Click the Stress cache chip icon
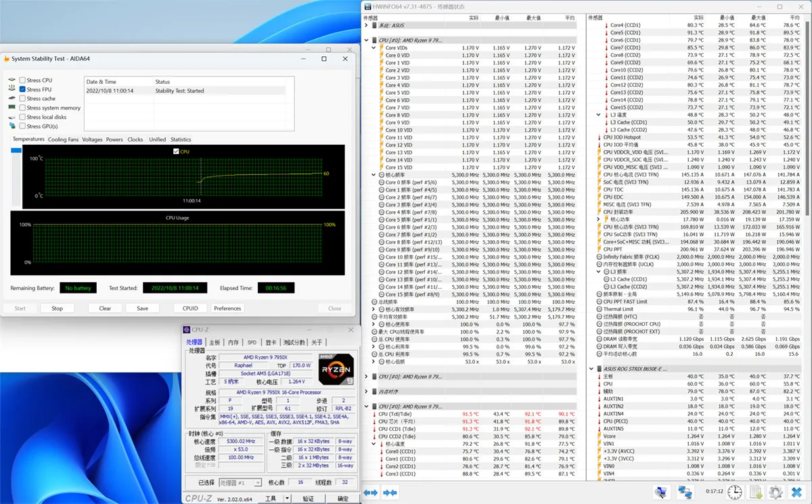 pyautogui.click(x=12, y=99)
